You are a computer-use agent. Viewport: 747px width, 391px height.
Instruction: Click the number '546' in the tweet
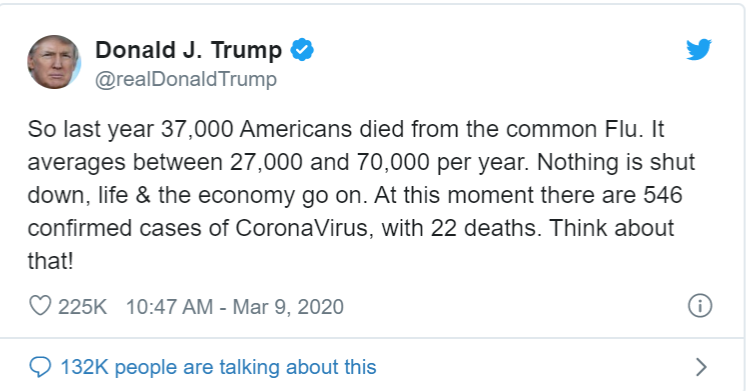tap(663, 195)
